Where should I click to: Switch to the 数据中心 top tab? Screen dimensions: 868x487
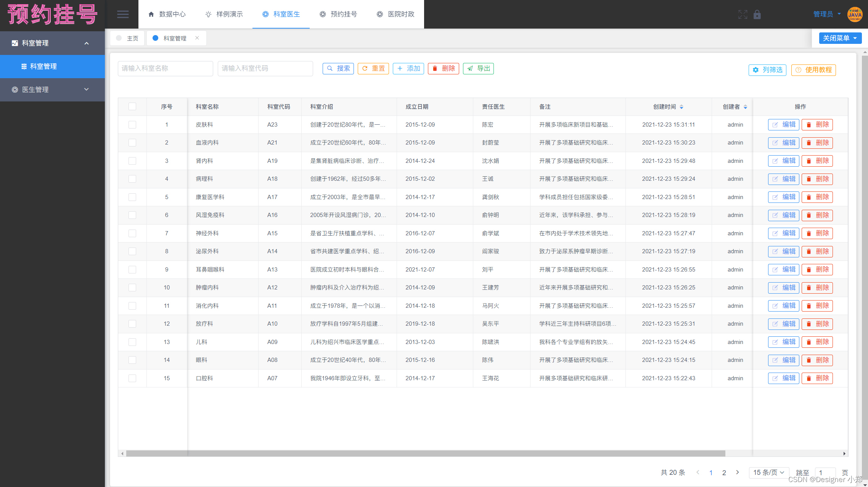(167, 14)
